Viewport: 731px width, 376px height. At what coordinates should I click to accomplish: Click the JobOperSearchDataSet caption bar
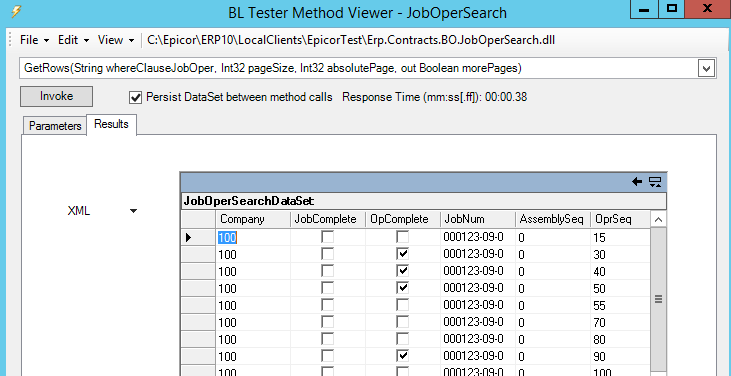pyautogui.click(x=423, y=201)
